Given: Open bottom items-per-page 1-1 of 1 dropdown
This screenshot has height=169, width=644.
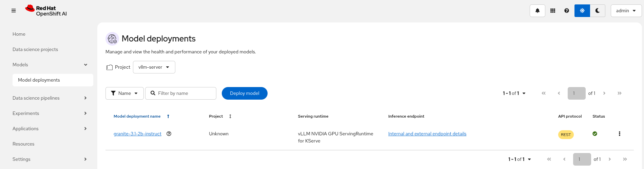Looking at the screenshot, I should click(x=520, y=159).
